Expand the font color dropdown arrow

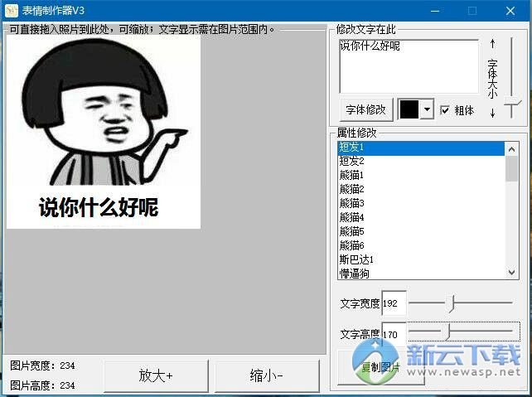(427, 109)
